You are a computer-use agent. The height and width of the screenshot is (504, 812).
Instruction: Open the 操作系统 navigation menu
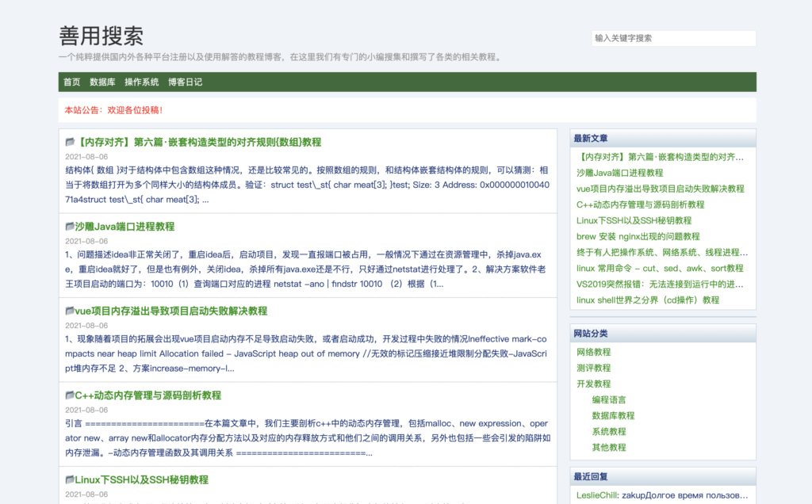tap(142, 82)
